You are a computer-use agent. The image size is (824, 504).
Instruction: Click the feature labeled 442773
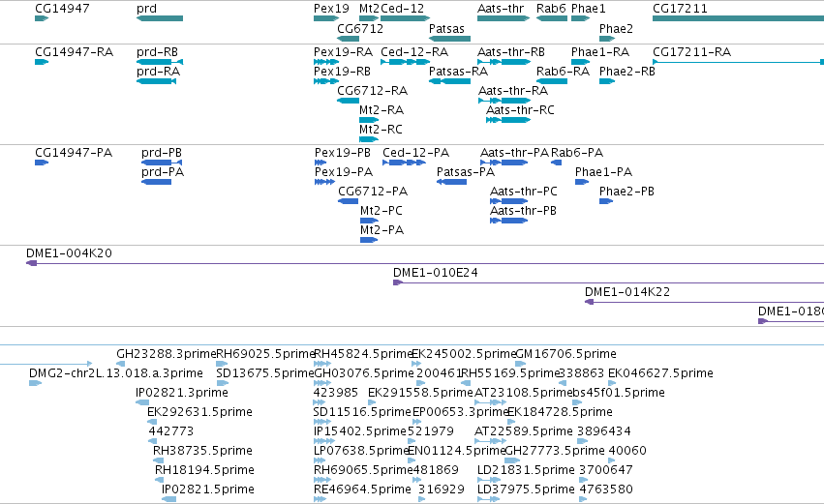coord(171,432)
